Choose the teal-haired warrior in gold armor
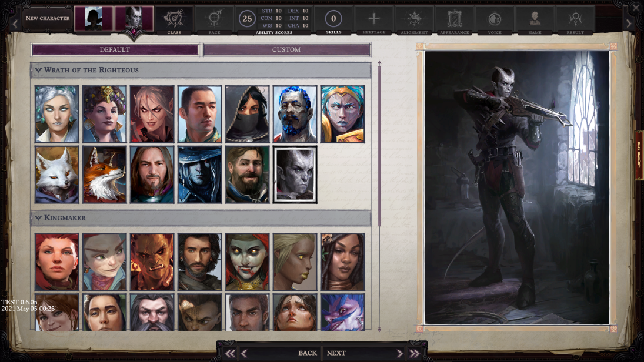The width and height of the screenshot is (644, 362). (342, 114)
